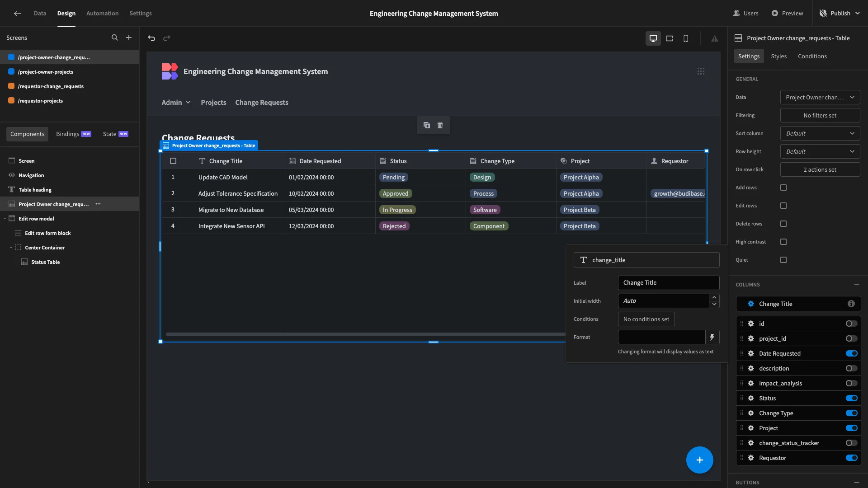The height and width of the screenshot is (488, 868).
Task: Click the Navigation eye icon in tree
Action: click(x=12, y=175)
